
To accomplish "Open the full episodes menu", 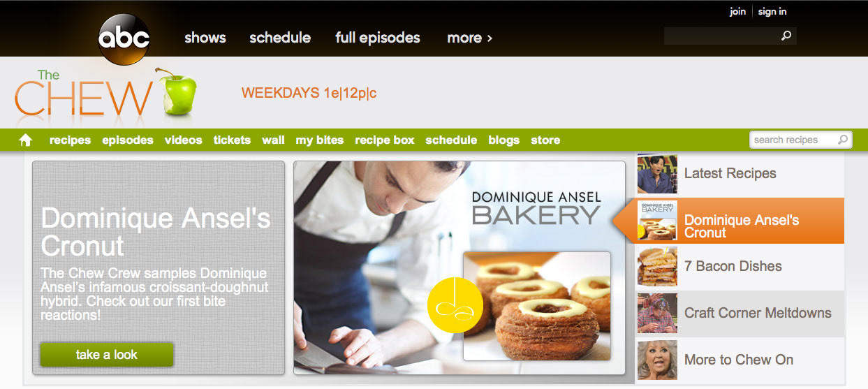I will (x=378, y=38).
